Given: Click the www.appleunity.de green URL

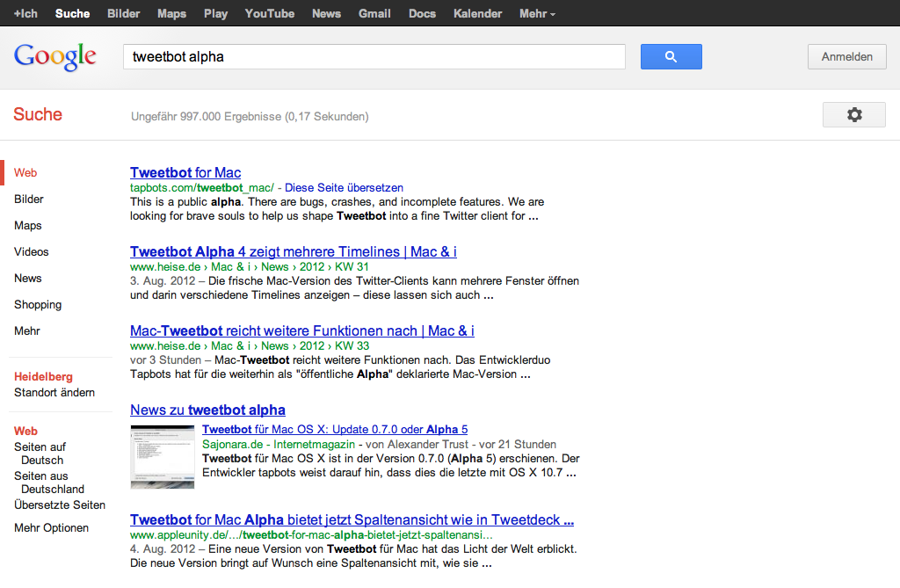Looking at the screenshot, I should tap(311, 535).
